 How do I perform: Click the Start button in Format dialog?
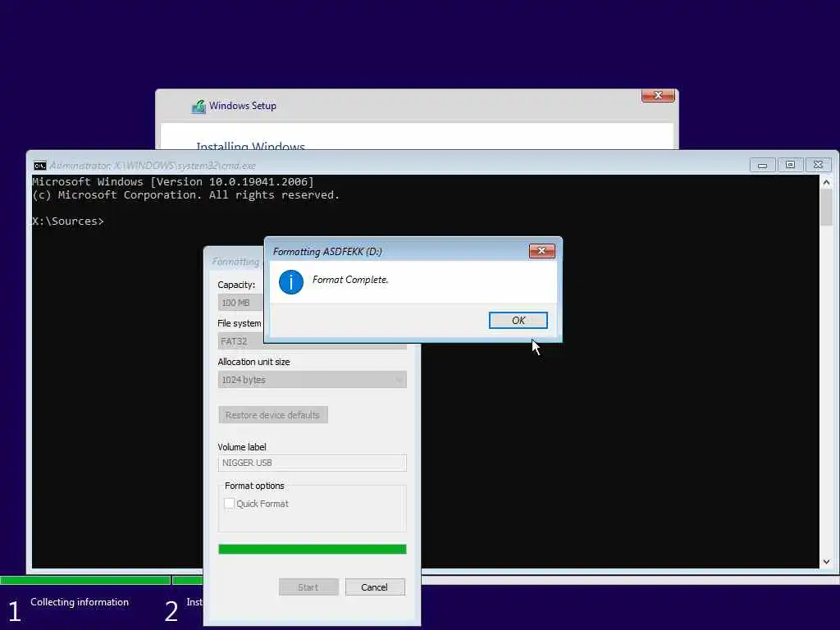[x=308, y=587]
